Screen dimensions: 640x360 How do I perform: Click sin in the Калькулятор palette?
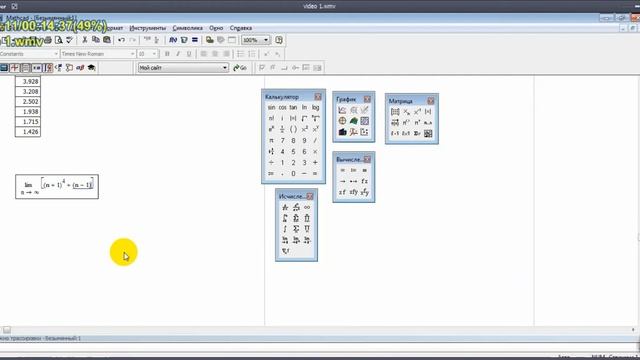click(271, 107)
